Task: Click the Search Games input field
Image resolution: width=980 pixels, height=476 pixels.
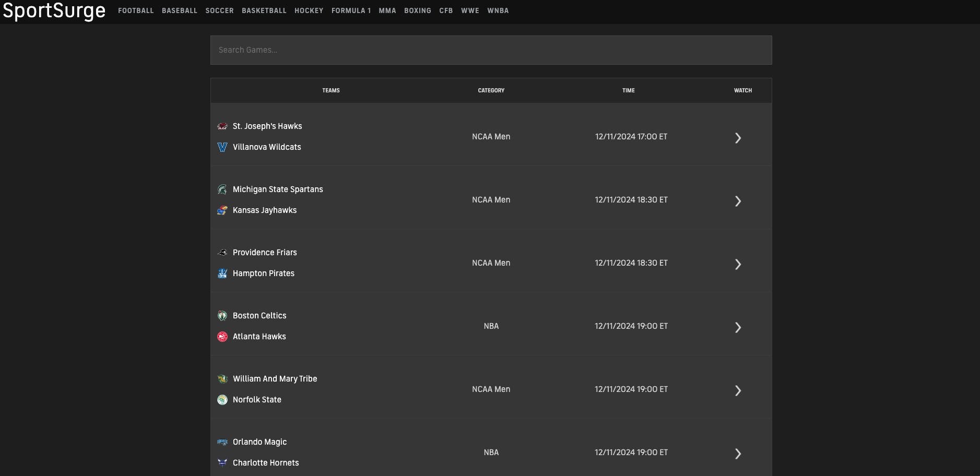Action: click(491, 50)
